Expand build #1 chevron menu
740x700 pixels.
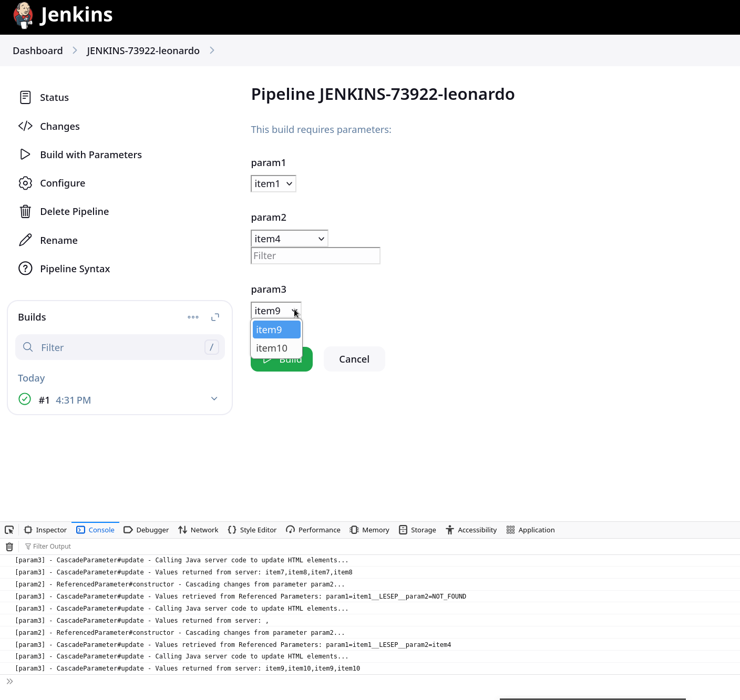point(214,399)
